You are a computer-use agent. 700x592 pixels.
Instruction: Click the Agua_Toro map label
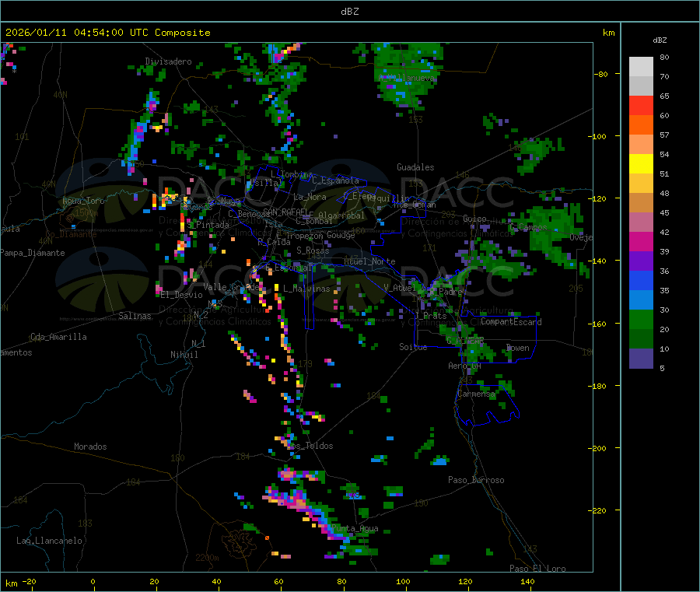(83, 201)
